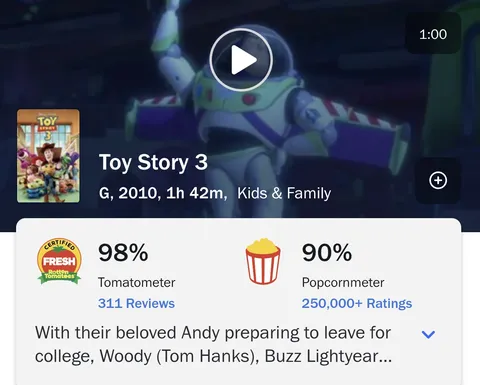The width and height of the screenshot is (480, 385).
Task: Click the Woody (Tom Hanks) synopsis line
Action: 213,356
